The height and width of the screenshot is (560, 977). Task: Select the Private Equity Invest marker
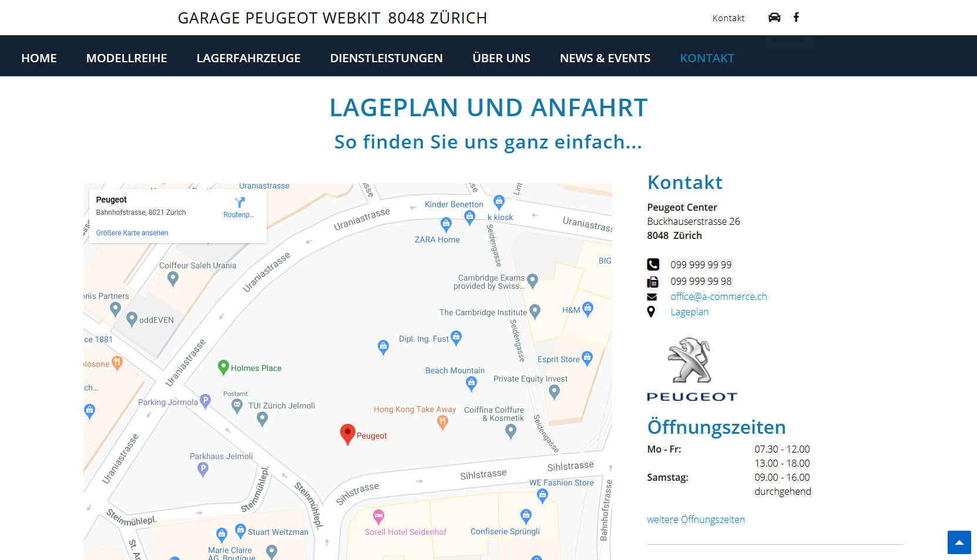click(x=554, y=393)
